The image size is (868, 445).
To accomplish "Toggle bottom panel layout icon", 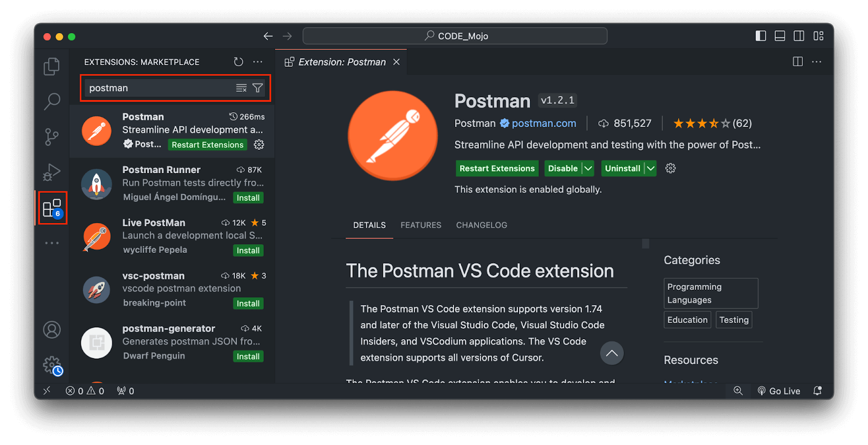I will pos(780,36).
